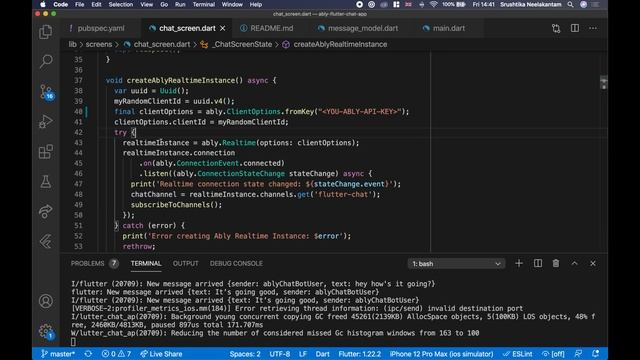Open Source Control view with 16 badge
This screenshot has height=360, width=640.
[x=46, y=92]
